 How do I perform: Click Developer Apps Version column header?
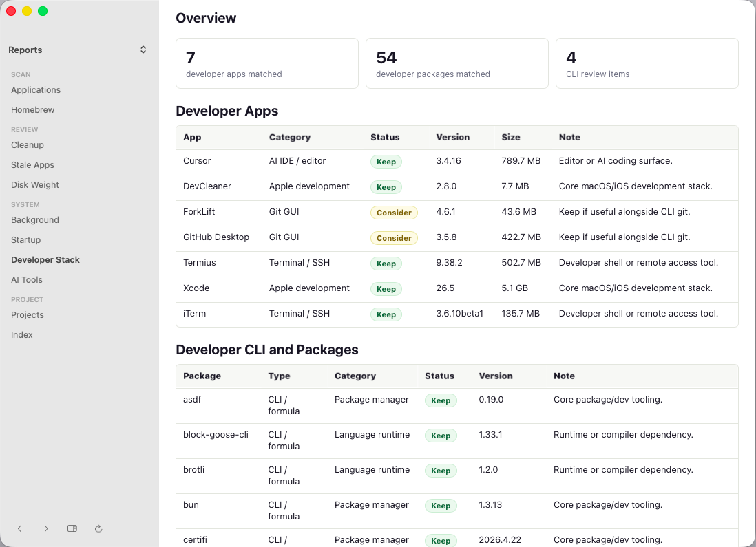coord(453,138)
